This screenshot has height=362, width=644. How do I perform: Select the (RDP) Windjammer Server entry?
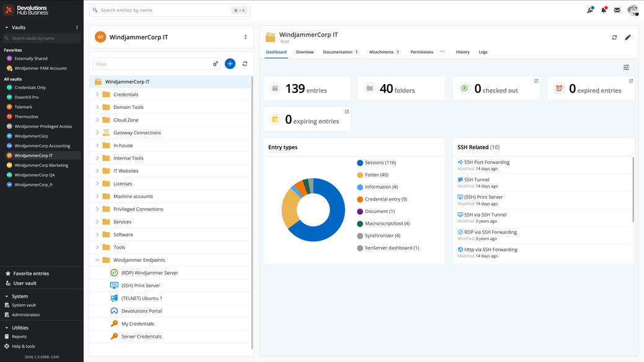(149, 273)
